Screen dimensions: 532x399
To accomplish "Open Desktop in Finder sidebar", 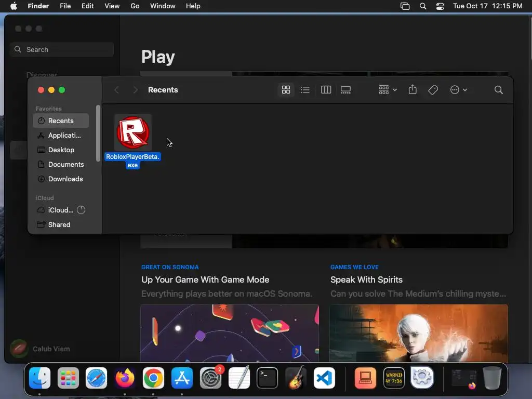I will point(61,150).
